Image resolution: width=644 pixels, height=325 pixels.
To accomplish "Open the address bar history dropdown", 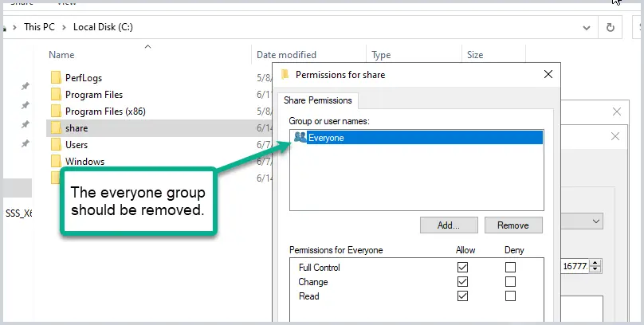I will click(x=587, y=28).
